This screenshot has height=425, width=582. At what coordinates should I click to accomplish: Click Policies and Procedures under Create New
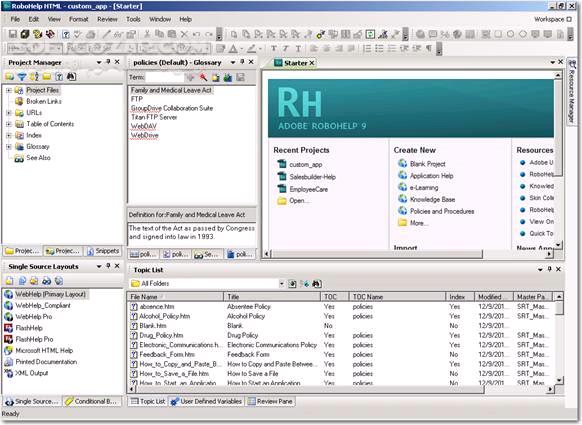pos(442,211)
